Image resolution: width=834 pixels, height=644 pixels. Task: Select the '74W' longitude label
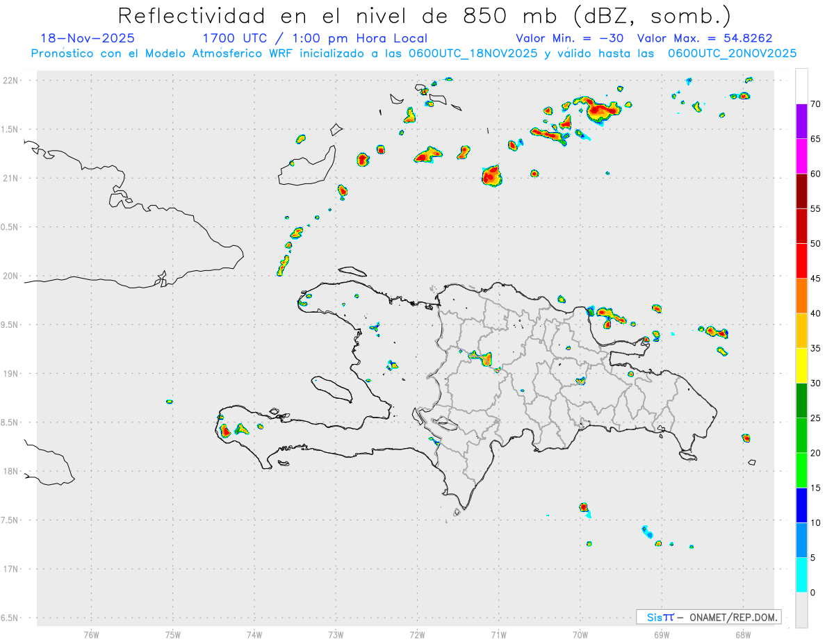[254, 634]
